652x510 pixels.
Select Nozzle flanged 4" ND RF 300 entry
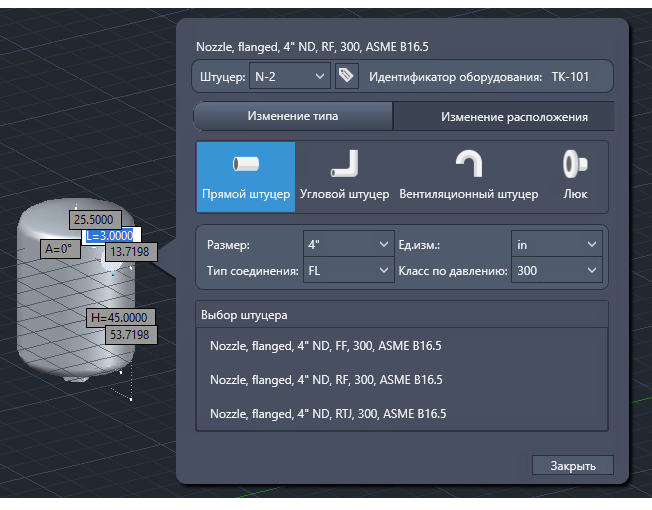(402, 380)
